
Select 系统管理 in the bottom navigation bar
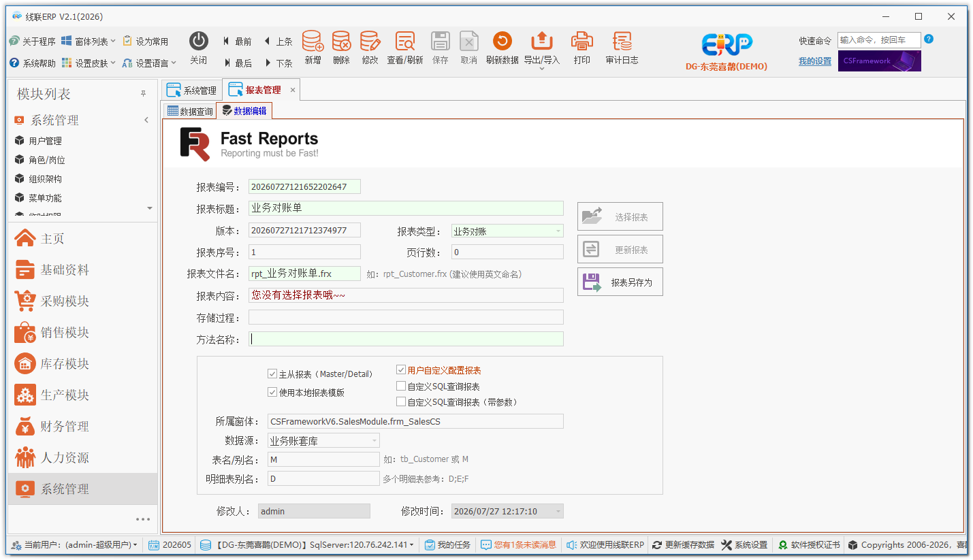coord(82,489)
